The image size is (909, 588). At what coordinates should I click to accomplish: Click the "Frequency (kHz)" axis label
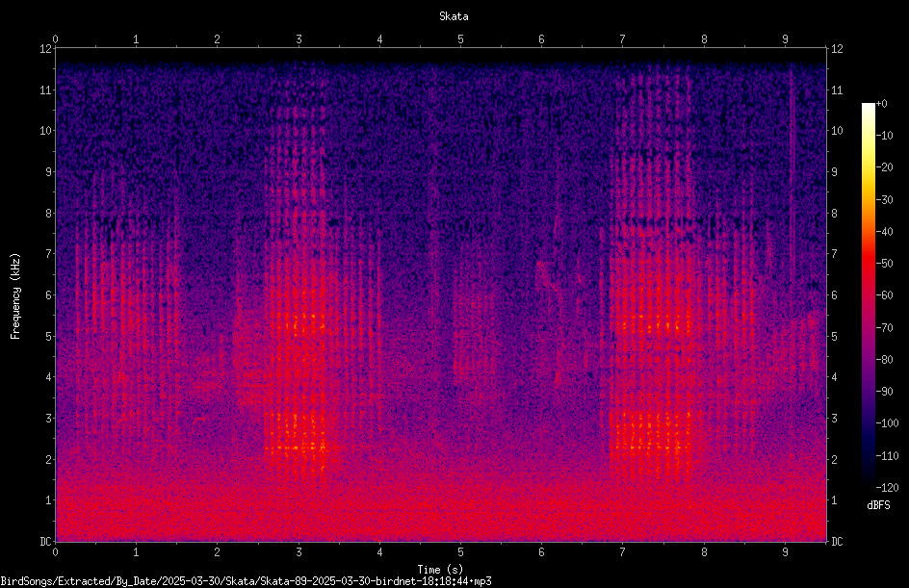point(15,295)
